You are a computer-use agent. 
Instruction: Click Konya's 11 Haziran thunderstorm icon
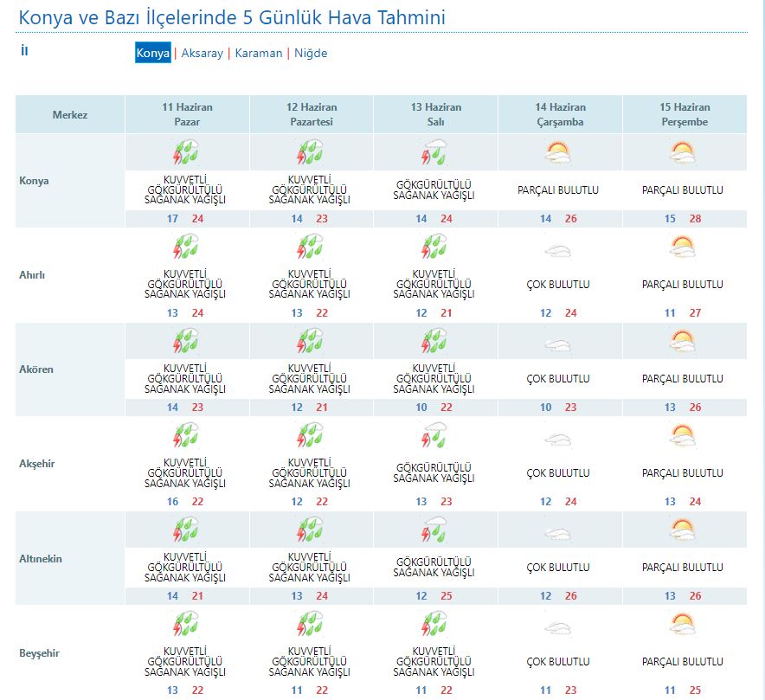[186, 154]
